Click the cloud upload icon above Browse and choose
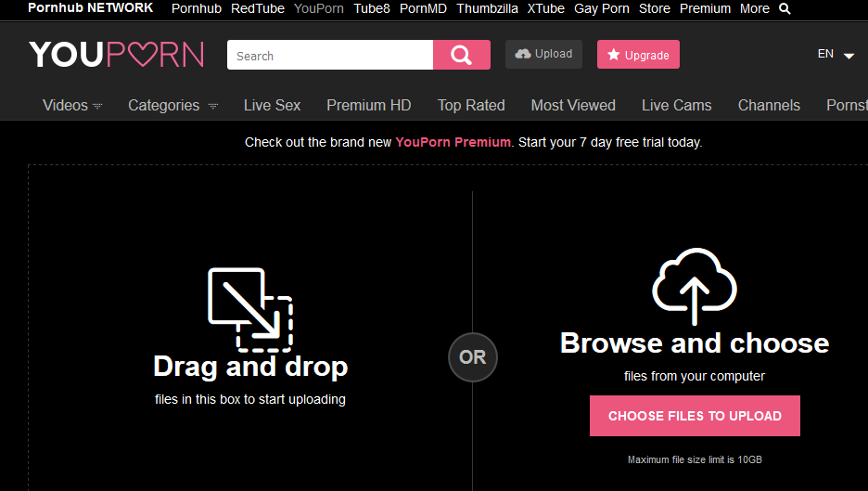 click(695, 286)
